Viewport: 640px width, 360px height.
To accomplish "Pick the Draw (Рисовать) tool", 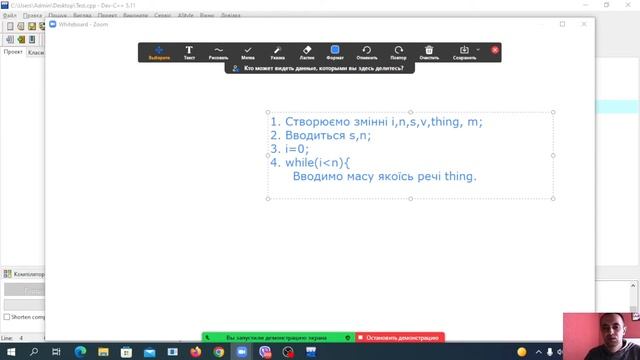I will coord(218,53).
